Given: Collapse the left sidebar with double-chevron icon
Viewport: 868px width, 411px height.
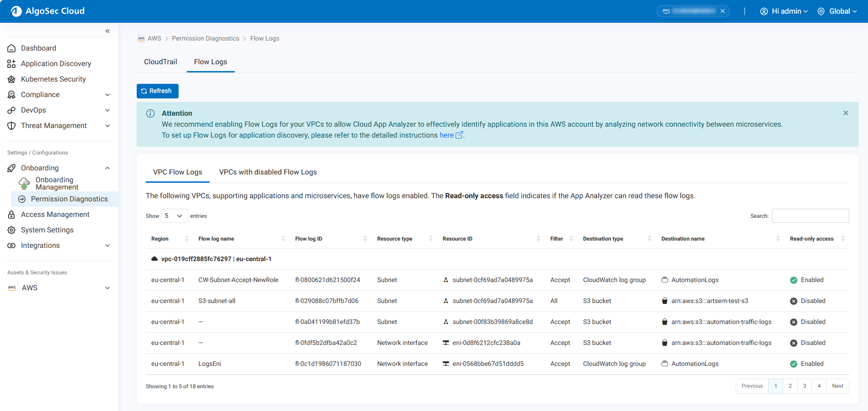Looking at the screenshot, I should point(108,31).
